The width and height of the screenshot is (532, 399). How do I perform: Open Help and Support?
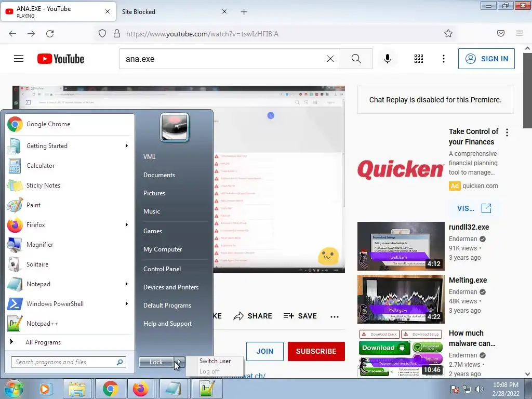pos(167,324)
